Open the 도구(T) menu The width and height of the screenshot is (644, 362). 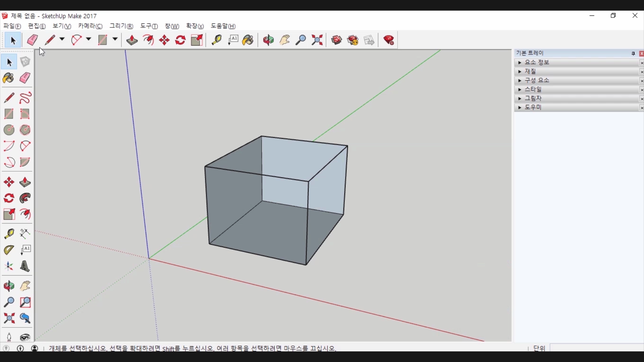(x=149, y=26)
